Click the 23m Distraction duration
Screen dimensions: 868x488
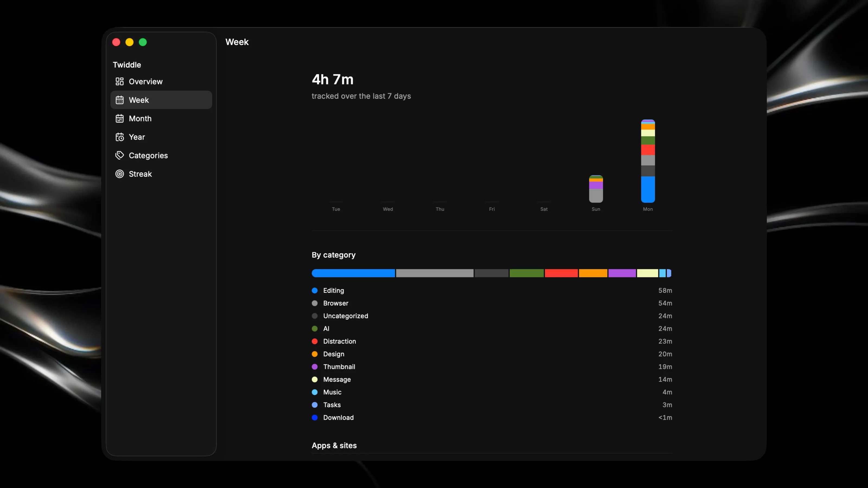[665, 341]
